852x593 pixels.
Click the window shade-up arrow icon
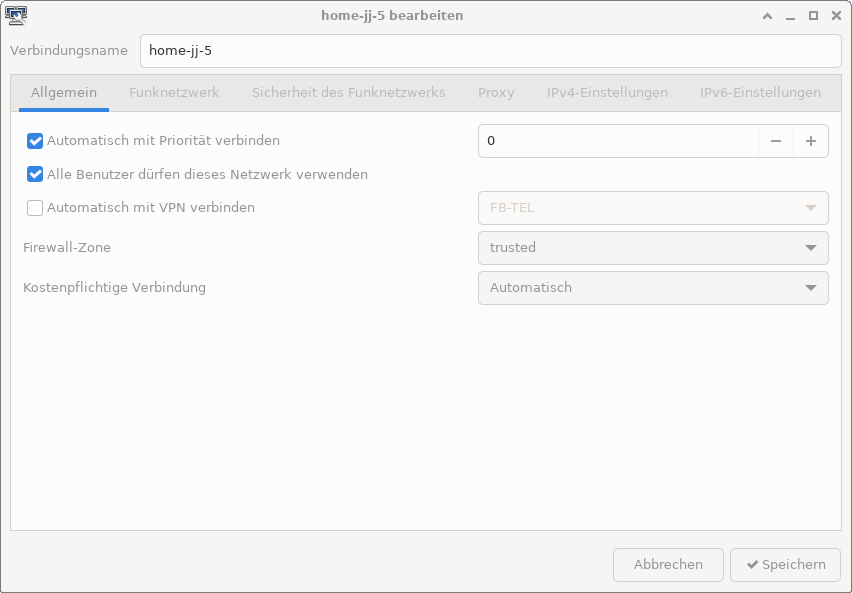click(767, 16)
